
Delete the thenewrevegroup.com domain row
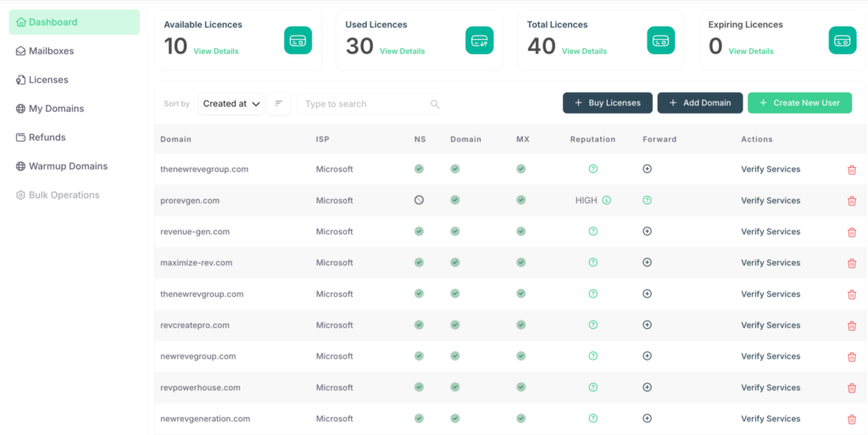(x=852, y=170)
